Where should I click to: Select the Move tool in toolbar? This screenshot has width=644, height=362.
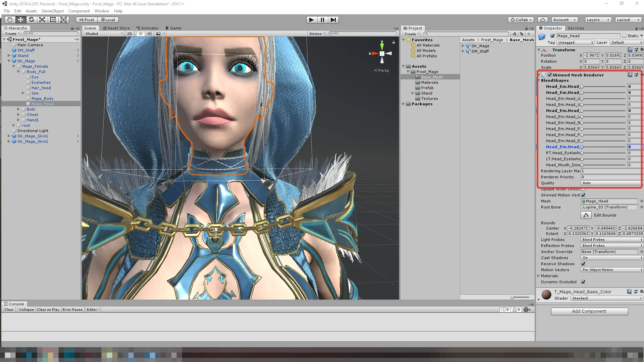pos(20,20)
